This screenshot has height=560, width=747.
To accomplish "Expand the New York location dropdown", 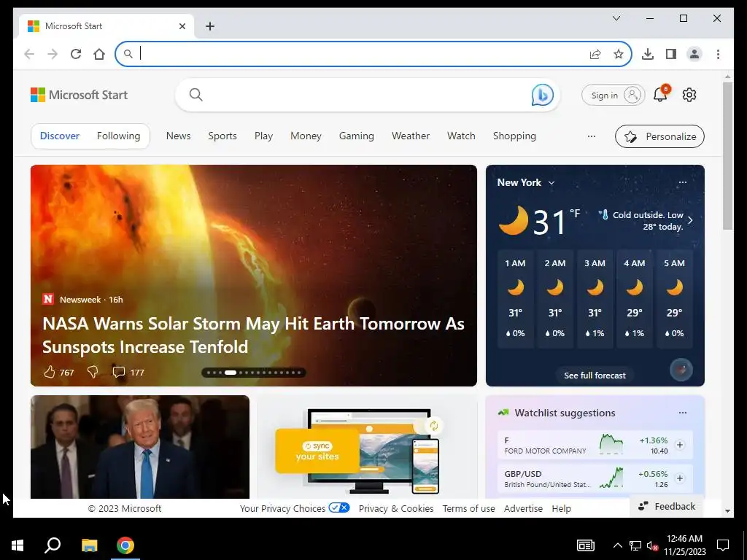I will (551, 183).
